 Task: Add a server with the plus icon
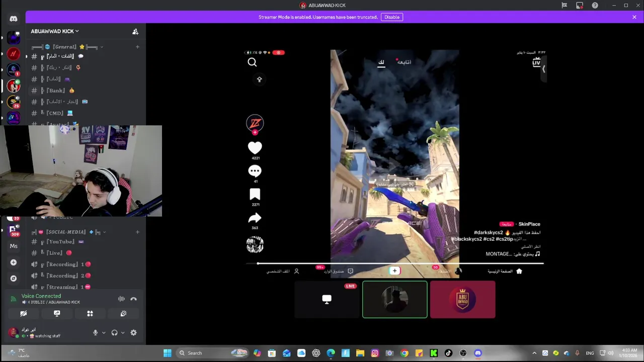[14, 262]
